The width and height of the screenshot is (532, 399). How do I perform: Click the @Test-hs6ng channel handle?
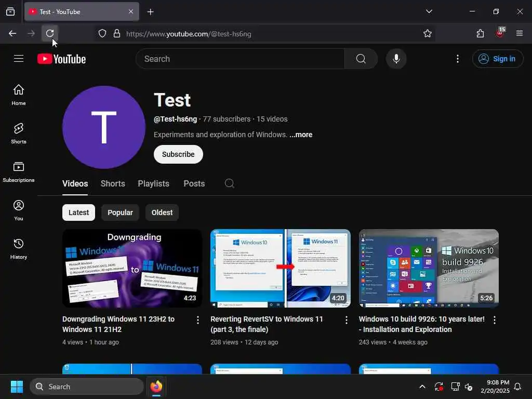pyautogui.click(x=175, y=119)
